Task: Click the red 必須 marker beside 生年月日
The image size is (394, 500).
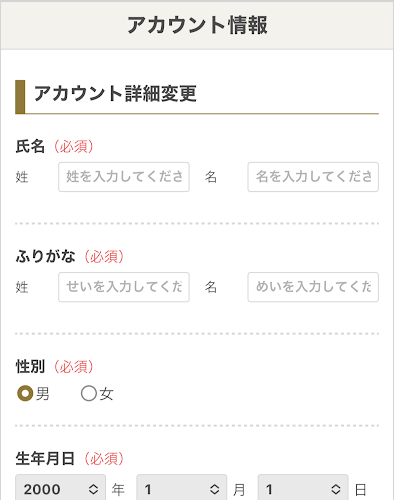Action: pyautogui.click(x=104, y=459)
